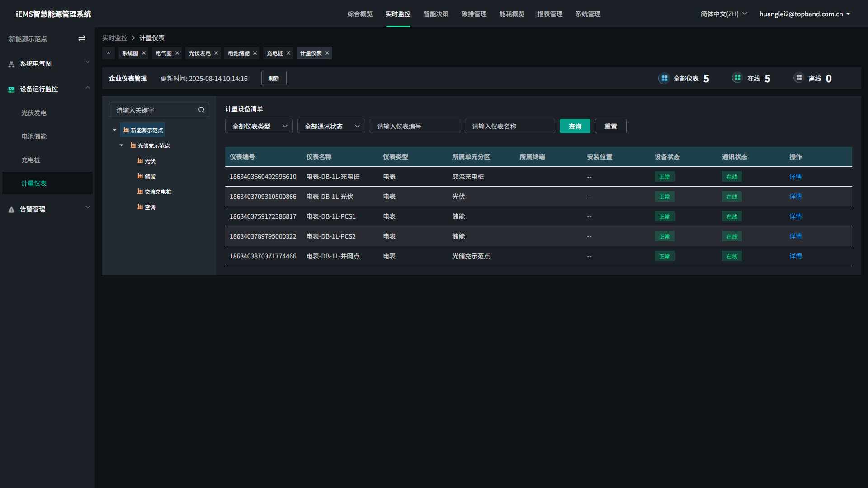Image resolution: width=868 pixels, height=488 pixels.
Task: Switch to the 碳排管理 menu item
Action: (x=474, y=14)
